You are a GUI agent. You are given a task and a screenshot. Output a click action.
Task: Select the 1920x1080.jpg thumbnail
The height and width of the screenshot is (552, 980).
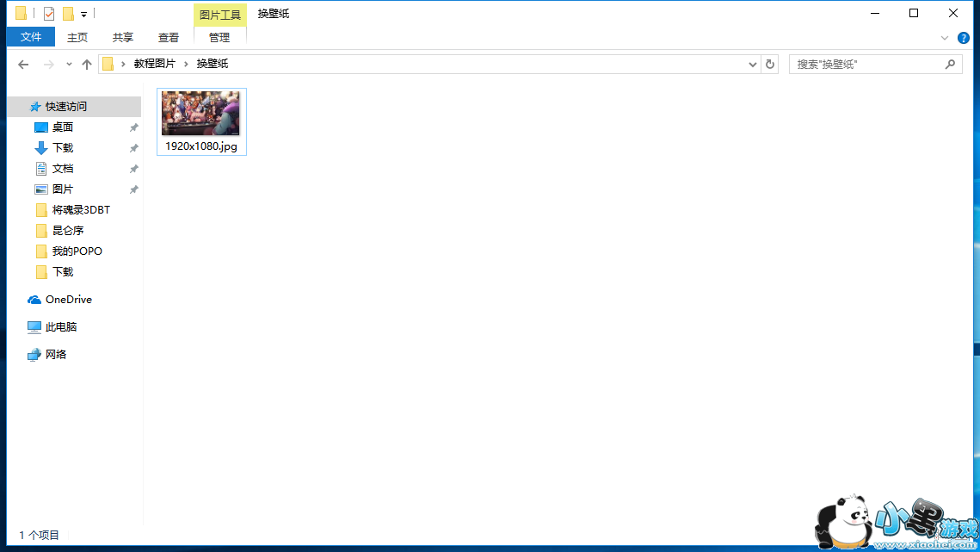tap(200, 113)
